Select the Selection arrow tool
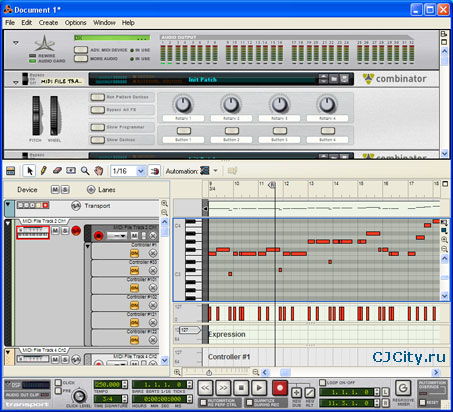This screenshot has width=453, height=412. click(x=30, y=171)
